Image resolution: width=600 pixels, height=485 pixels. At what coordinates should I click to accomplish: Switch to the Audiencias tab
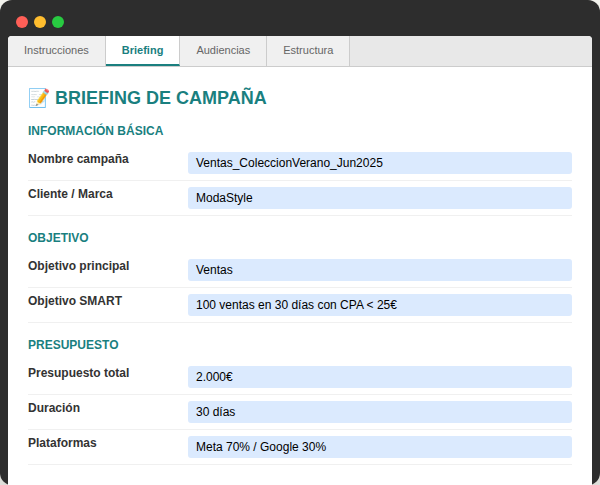coord(223,50)
